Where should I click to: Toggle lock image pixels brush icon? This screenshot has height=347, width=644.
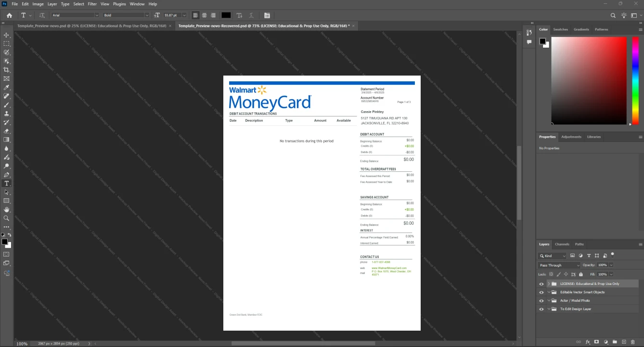click(558, 274)
